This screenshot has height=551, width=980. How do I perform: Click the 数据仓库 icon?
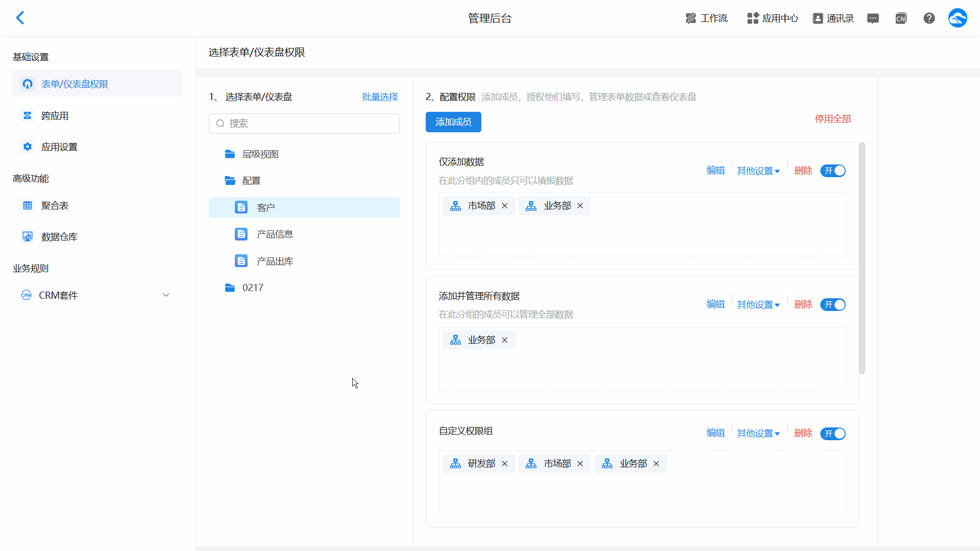click(28, 237)
